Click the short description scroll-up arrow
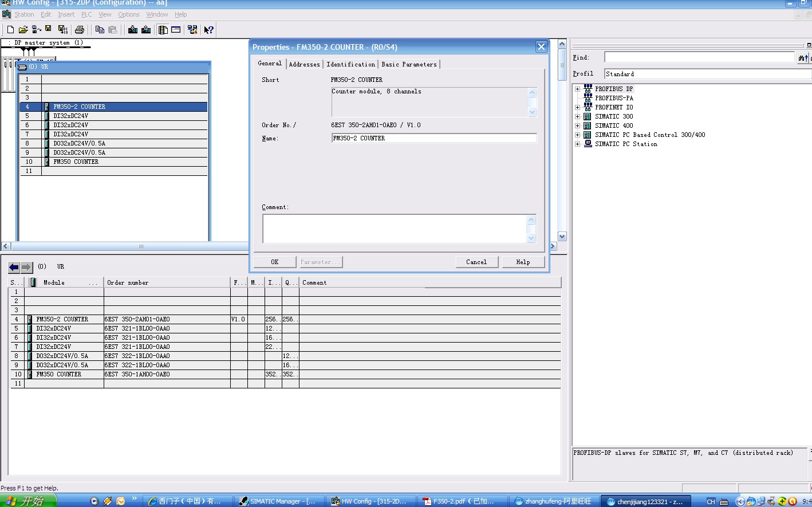Screen dimensions: 812x507 pyautogui.click(x=533, y=92)
